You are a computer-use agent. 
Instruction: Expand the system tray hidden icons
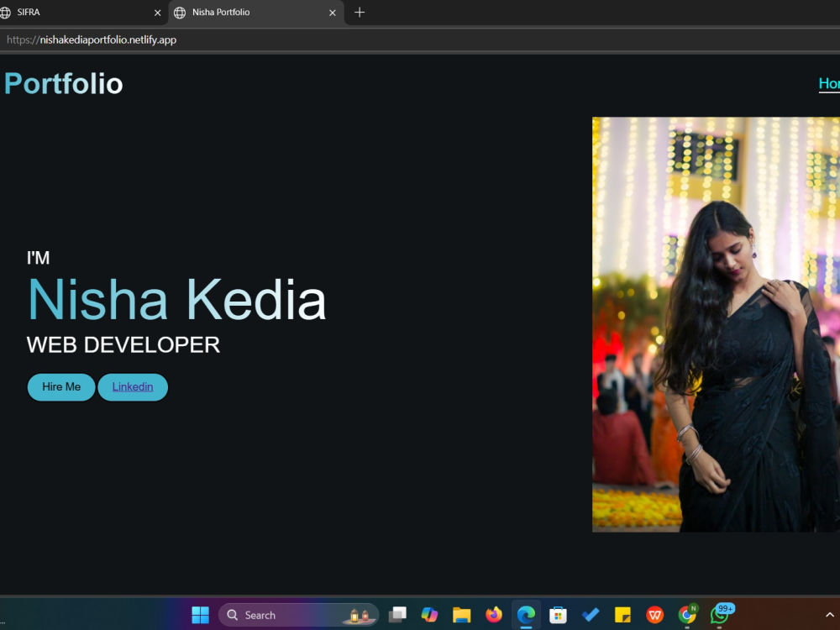coord(829,615)
